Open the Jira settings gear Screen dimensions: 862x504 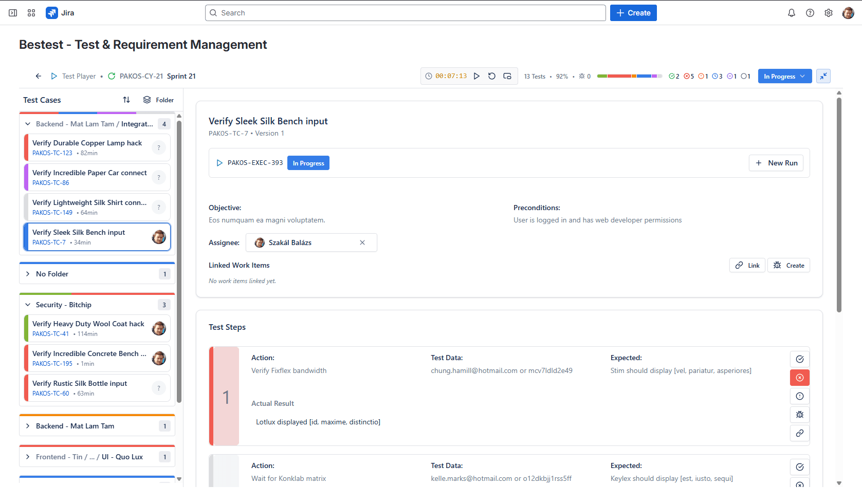click(828, 12)
